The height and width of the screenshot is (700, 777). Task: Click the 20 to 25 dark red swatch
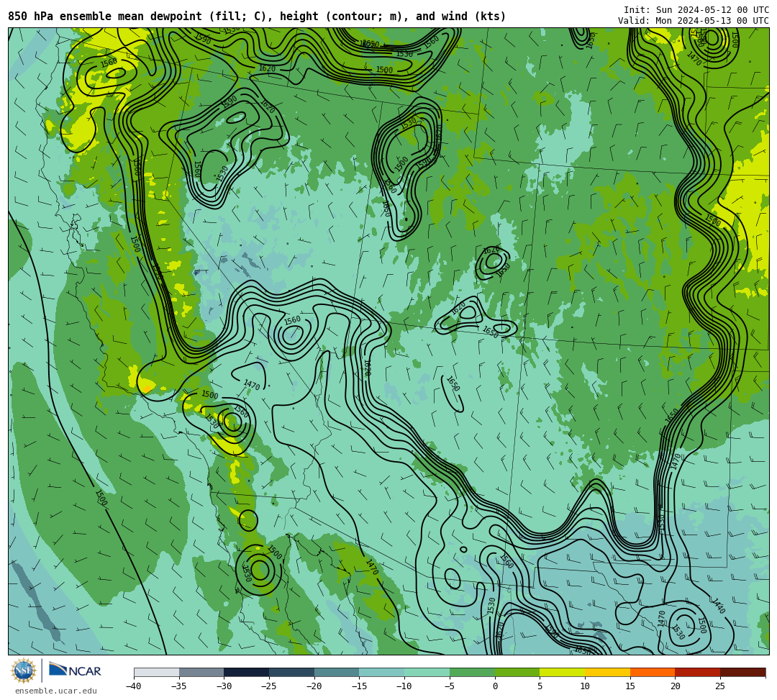[697, 672]
